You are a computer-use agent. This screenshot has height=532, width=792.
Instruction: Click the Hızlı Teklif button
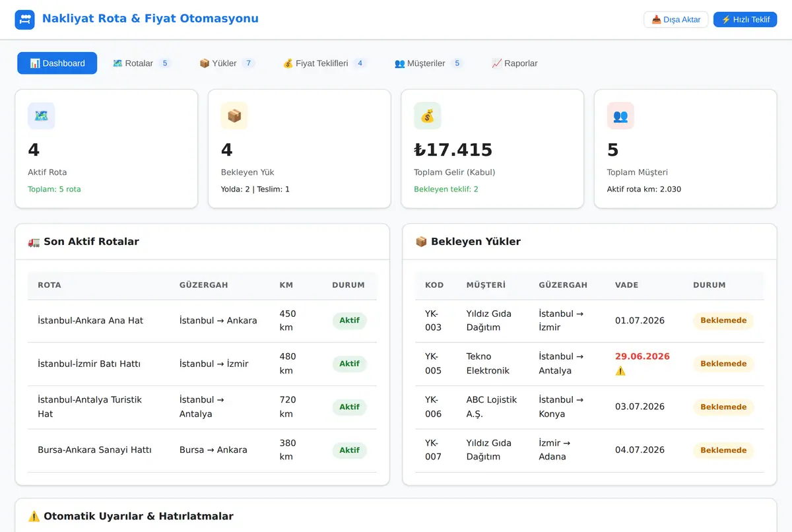pos(745,19)
